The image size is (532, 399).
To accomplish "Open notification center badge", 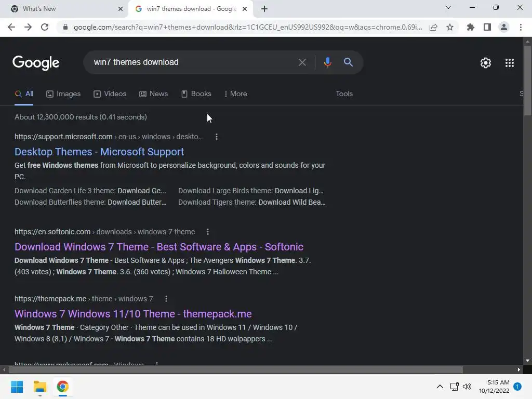I will coord(517,387).
